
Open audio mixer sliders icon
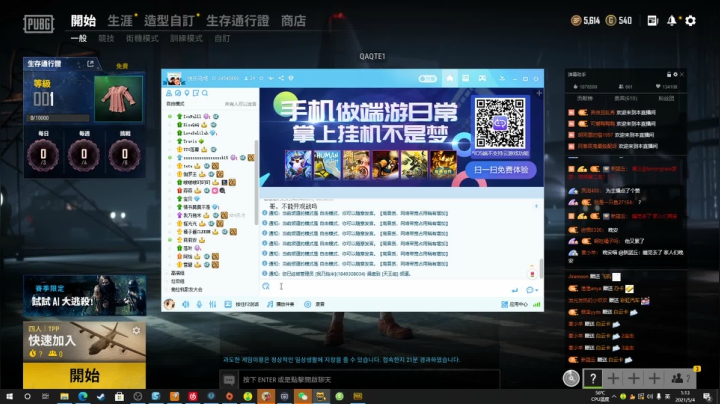[213, 304]
